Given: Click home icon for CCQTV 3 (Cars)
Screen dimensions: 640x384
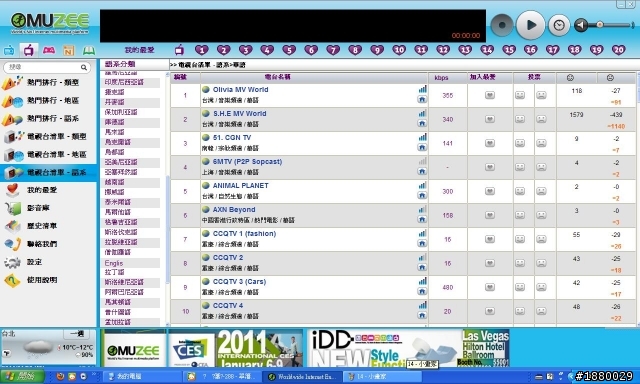Looking at the screenshot, I should [422, 291].
